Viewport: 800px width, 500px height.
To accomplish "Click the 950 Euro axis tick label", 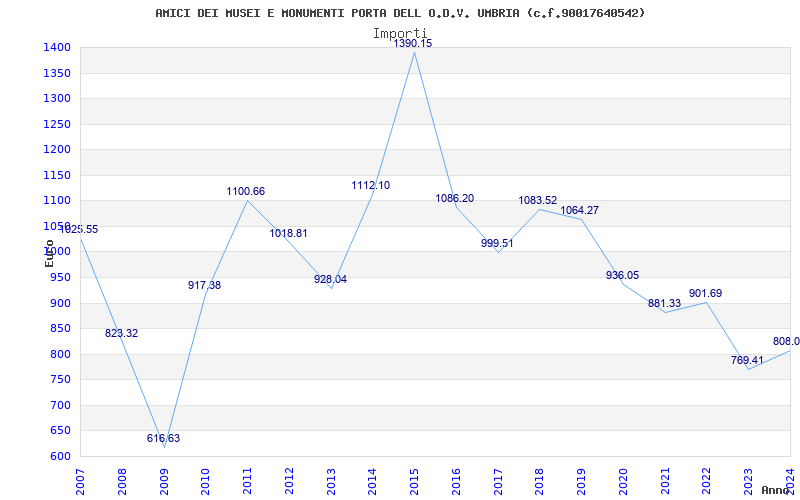I will click(59, 278).
